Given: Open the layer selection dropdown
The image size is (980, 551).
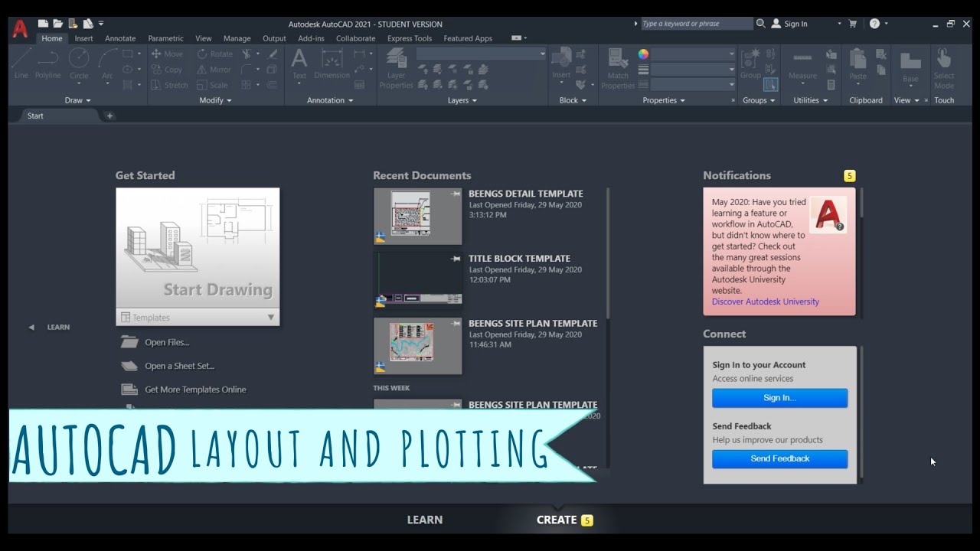Looking at the screenshot, I should [482, 54].
